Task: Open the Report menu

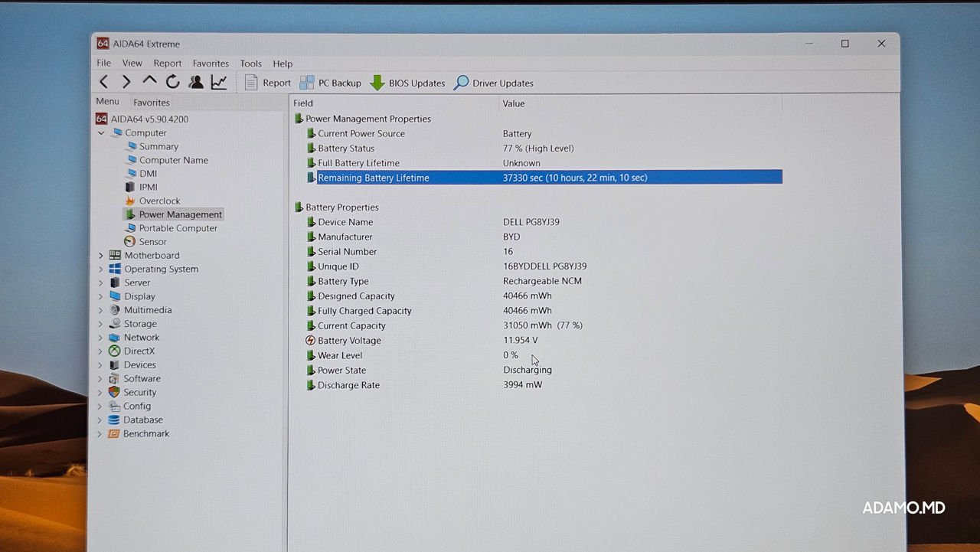Action: 168,64
